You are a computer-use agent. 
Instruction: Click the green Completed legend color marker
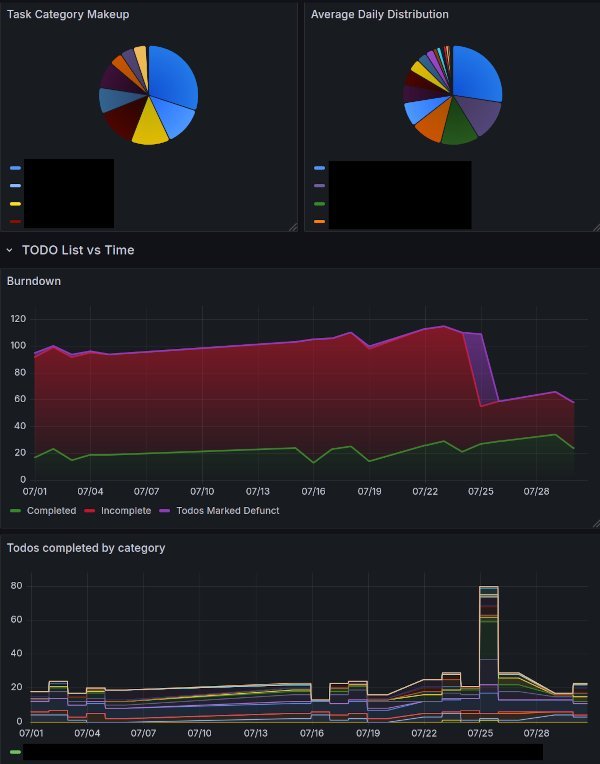coord(16,511)
